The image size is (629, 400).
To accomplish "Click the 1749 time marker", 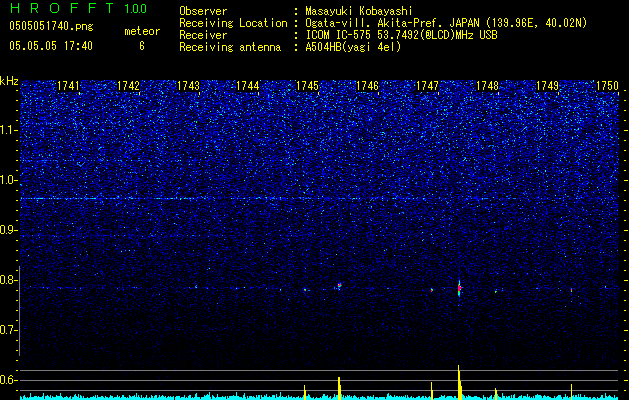I will coord(548,86).
